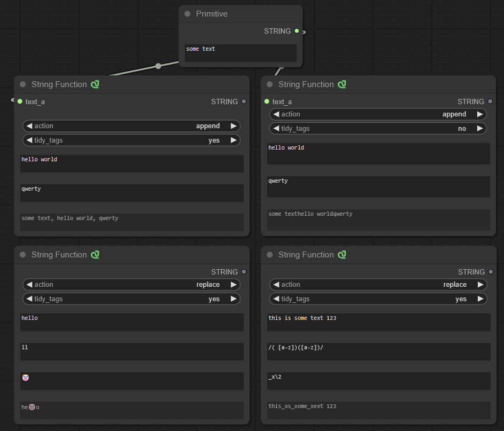Click right arrow of action on the 'hello' replace node
504x431 pixels.
coord(234,285)
